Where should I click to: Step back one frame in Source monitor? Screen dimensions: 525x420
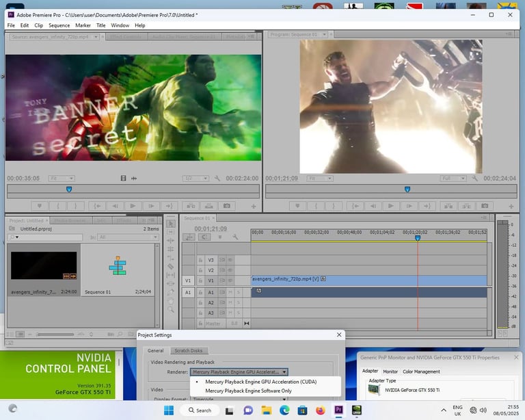click(115, 206)
